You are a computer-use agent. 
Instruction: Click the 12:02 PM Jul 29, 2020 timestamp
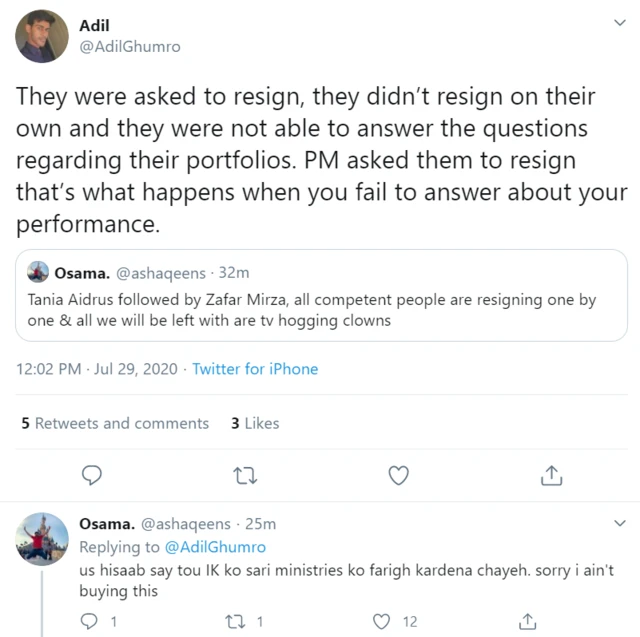coord(96,369)
